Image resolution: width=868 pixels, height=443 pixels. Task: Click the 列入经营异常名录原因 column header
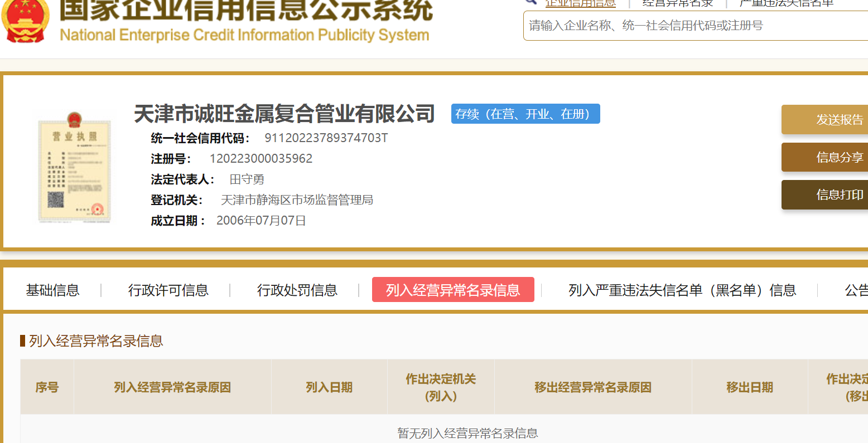coord(172,387)
